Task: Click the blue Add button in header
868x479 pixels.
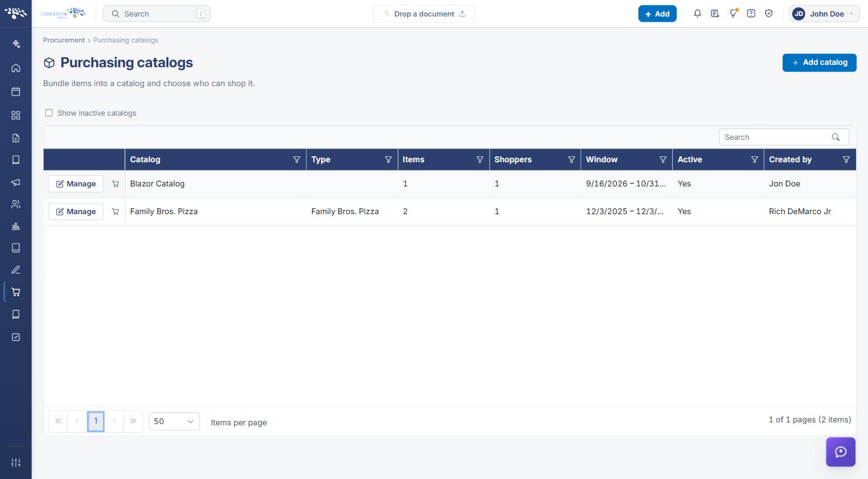Action: [657, 14]
